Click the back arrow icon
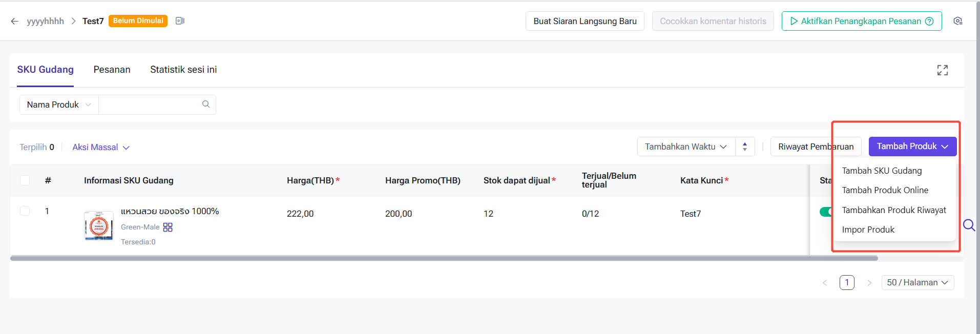Image resolution: width=980 pixels, height=334 pixels. tap(14, 21)
